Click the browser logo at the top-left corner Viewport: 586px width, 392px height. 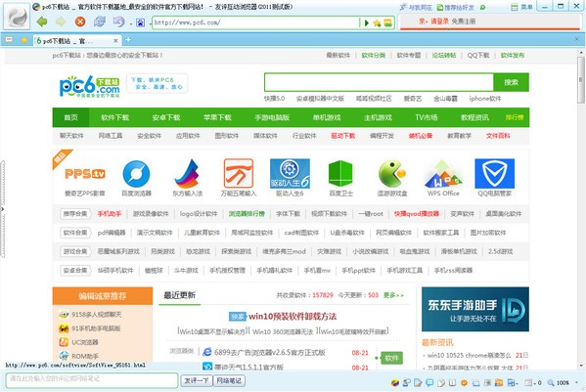click(17, 17)
